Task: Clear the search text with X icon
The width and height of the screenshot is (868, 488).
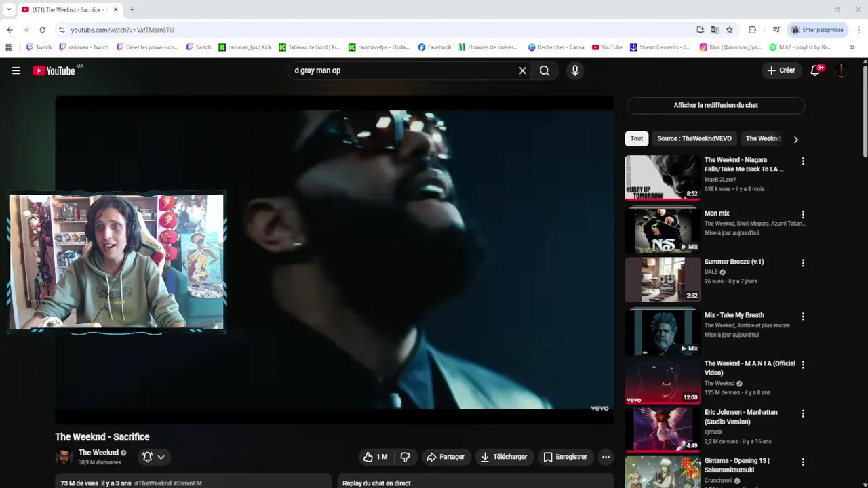Action: 522,70
